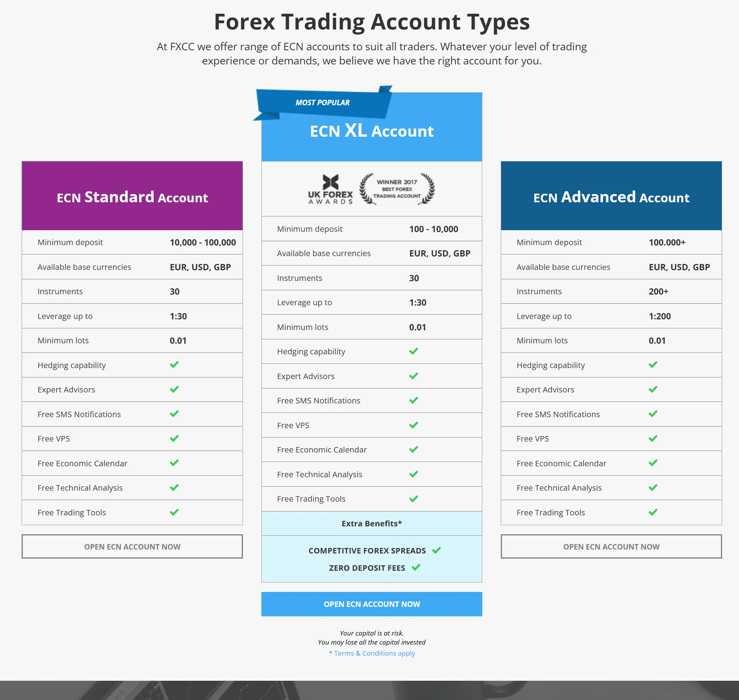
Task: Click the ECN XL Account header
Action: 372,127
